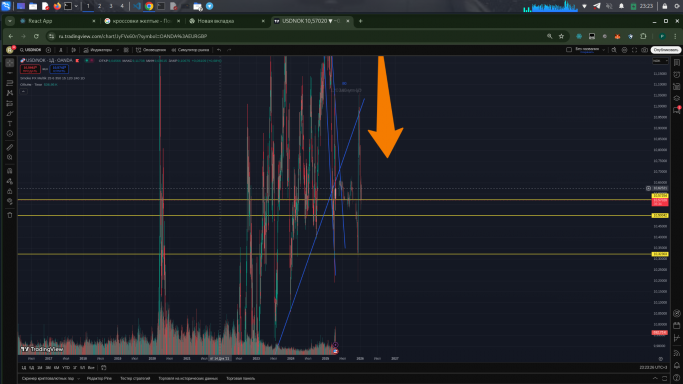Select the ruler measure tool
The width and height of the screenshot is (683, 384).
[10, 147]
